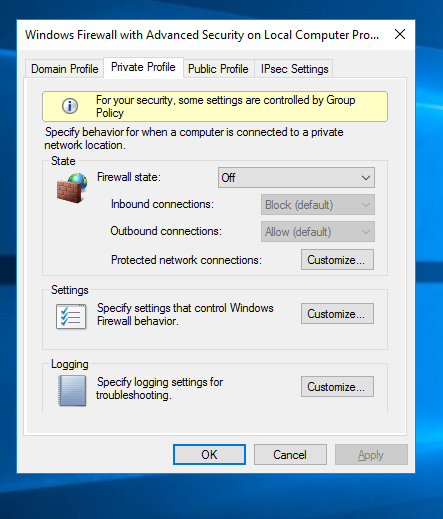Click the Outbound connections Allow (default) dropdown

click(318, 232)
